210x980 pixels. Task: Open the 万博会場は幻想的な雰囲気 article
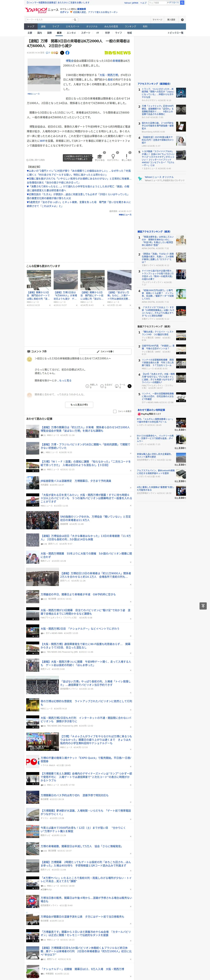tap(86, 703)
